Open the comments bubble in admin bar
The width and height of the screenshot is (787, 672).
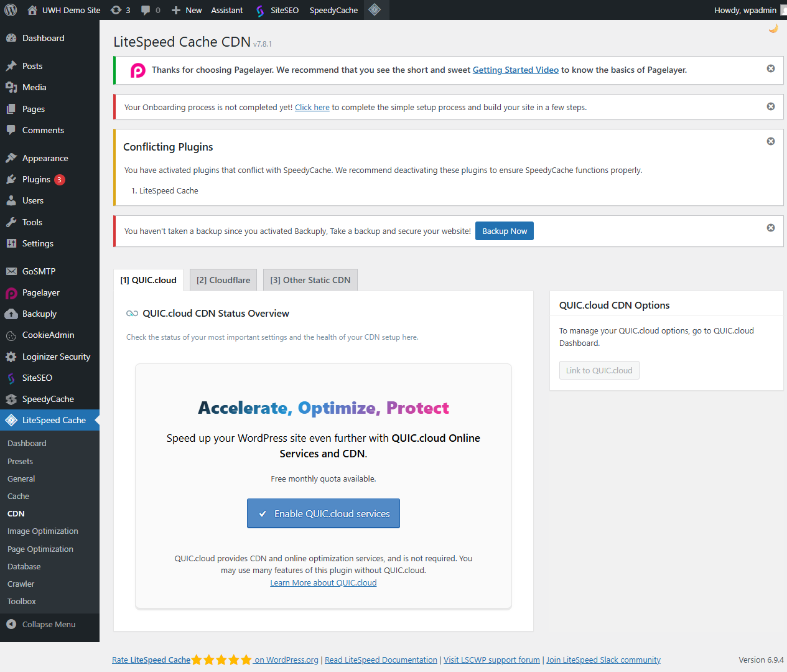click(151, 10)
